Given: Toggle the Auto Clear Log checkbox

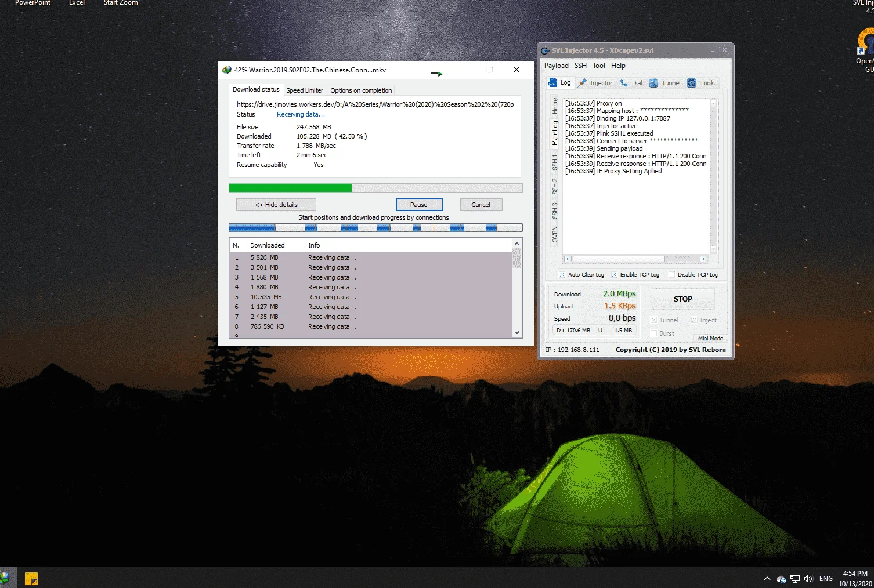Looking at the screenshot, I should tap(562, 275).
